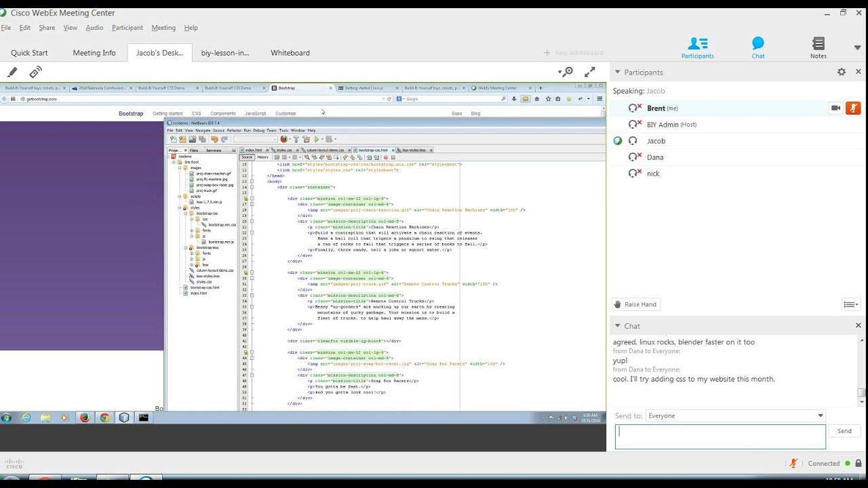Image resolution: width=868 pixels, height=488 pixels.
Task: Expand the more panels arrow beside Notes
Action: tap(858, 47)
